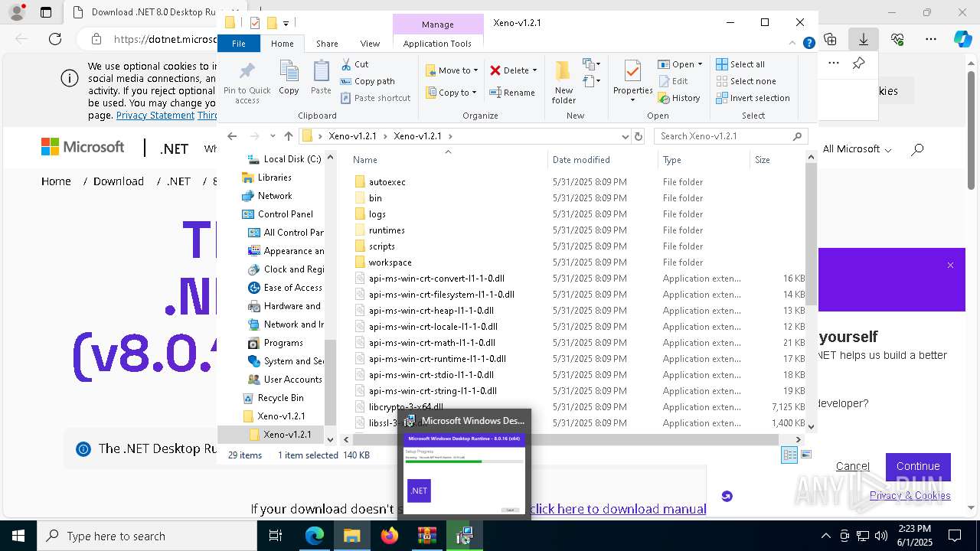Click Select all in ribbon
This screenshot has width=980, height=551.
pyautogui.click(x=740, y=64)
